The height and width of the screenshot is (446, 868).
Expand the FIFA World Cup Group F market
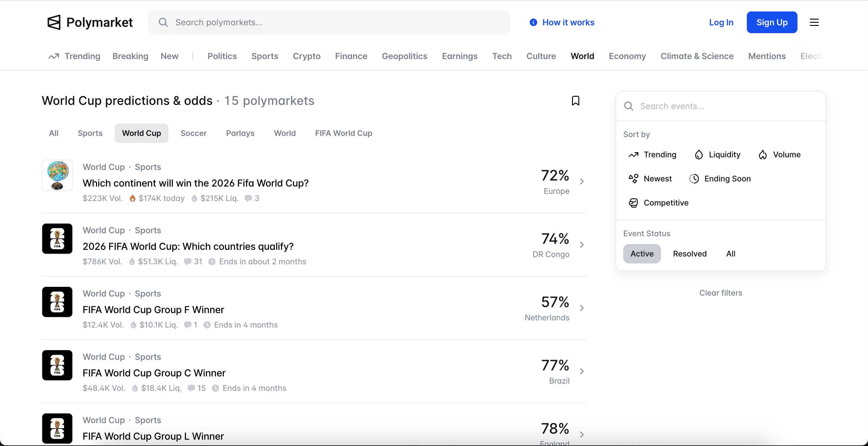coord(582,308)
